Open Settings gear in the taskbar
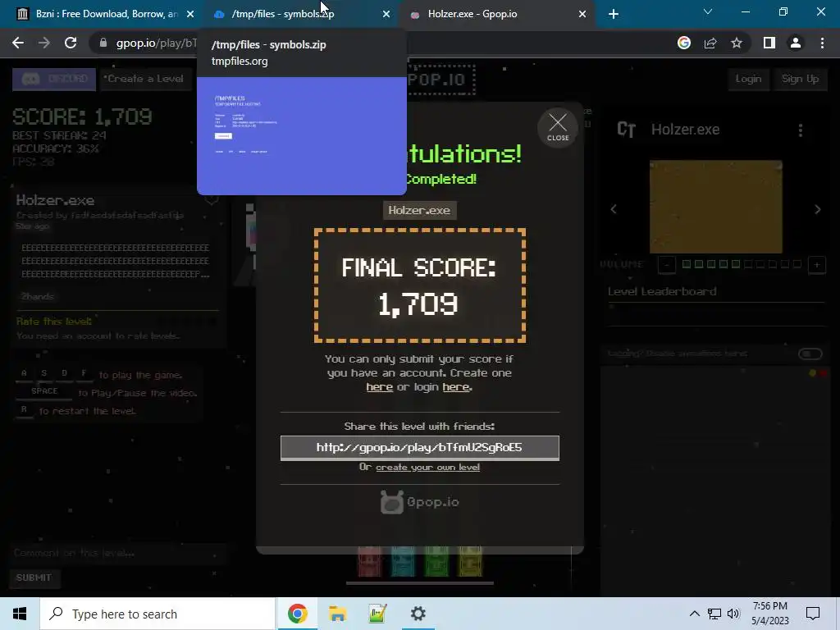 (418, 614)
